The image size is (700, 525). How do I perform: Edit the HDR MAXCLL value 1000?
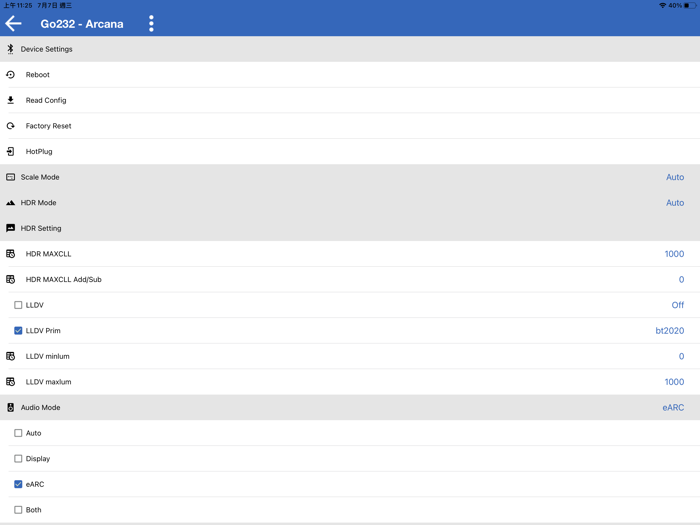[674, 254]
